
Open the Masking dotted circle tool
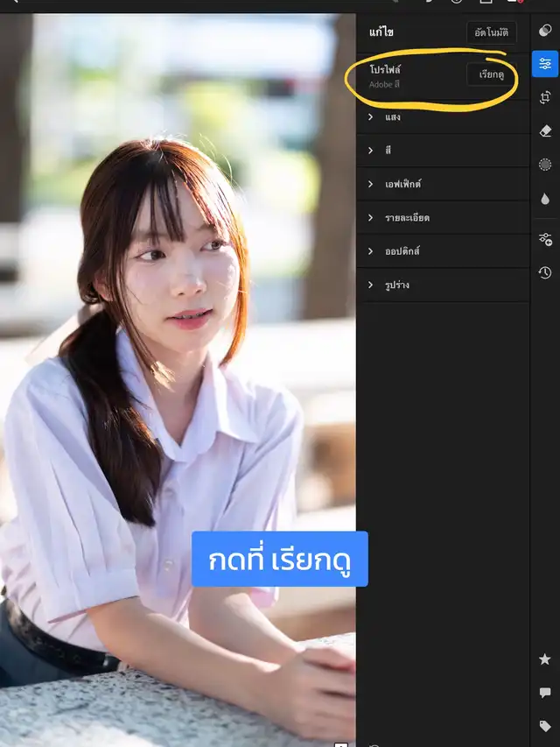[545, 165]
